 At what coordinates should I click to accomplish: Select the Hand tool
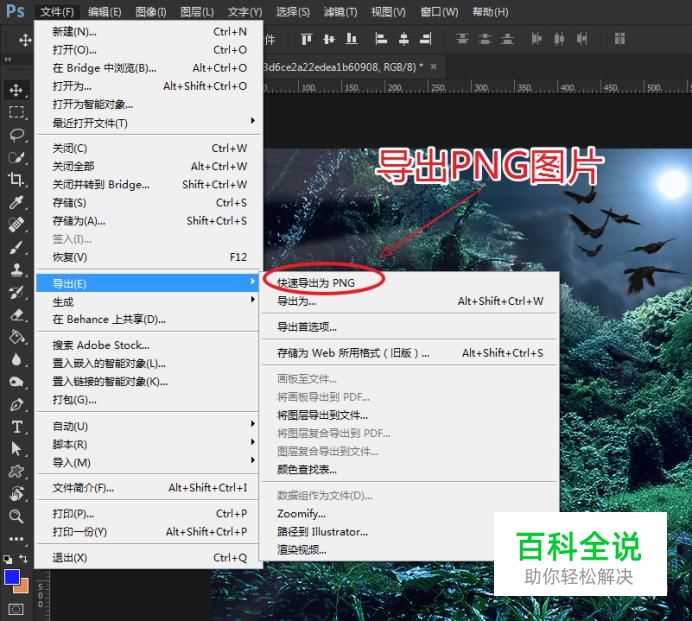tap(16, 493)
